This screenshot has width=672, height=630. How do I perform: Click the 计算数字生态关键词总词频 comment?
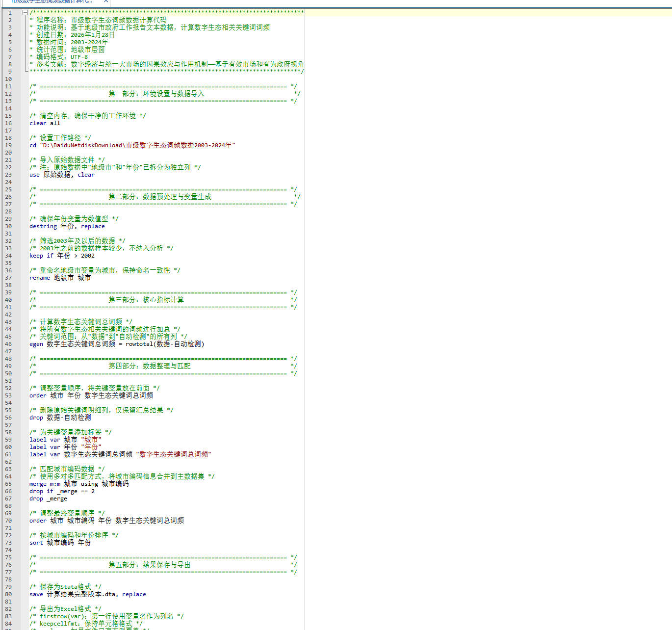click(81, 322)
